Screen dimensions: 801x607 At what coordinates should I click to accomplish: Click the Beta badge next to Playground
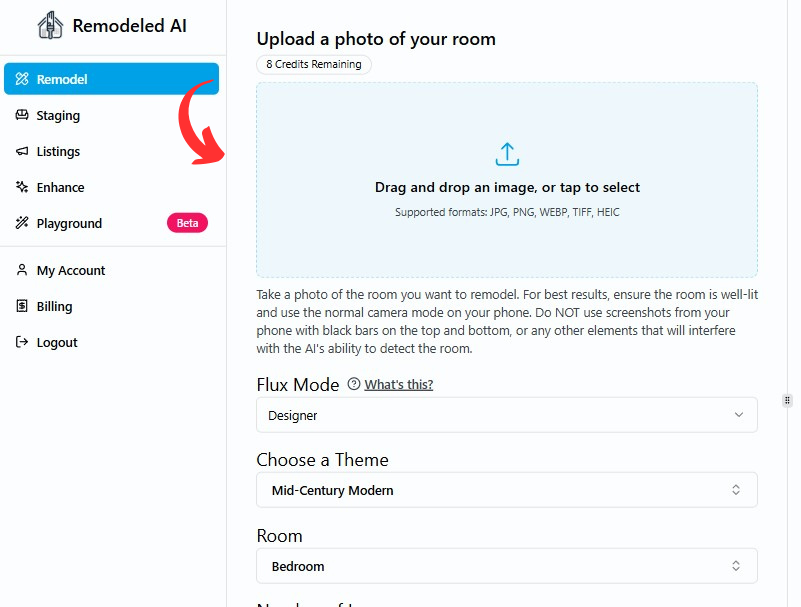(187, 223)
